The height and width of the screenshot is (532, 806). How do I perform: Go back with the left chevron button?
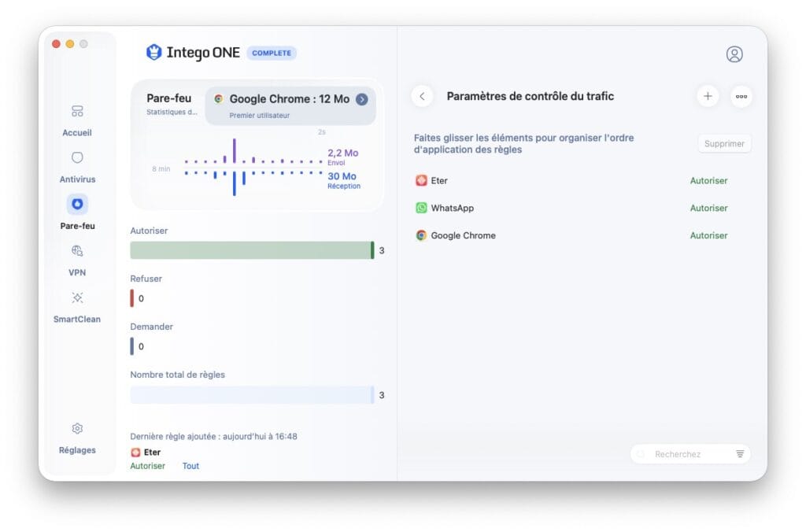point(422,96)
